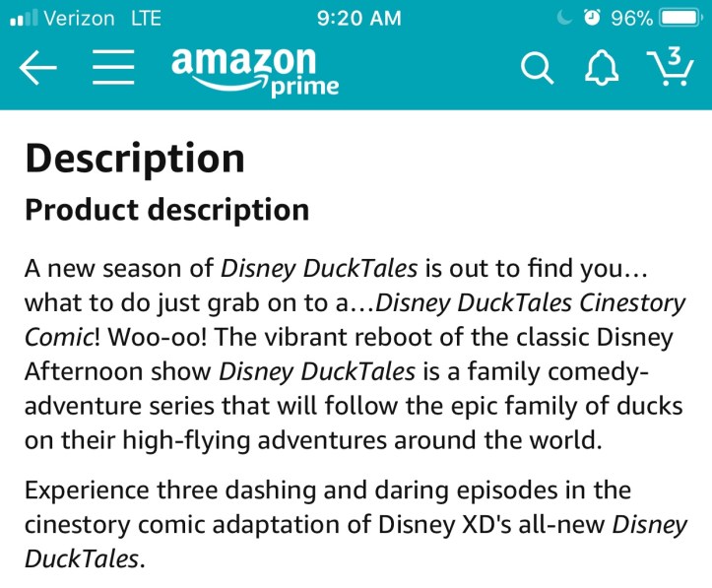Tap the battery icon in the status bar
The image size is (712, 588).
pos(680,18)
